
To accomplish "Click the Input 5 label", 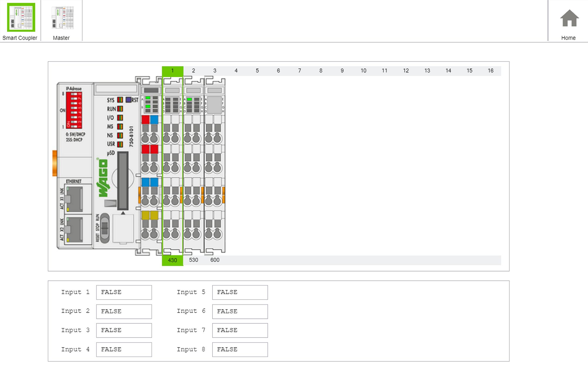I will (191, 292).
